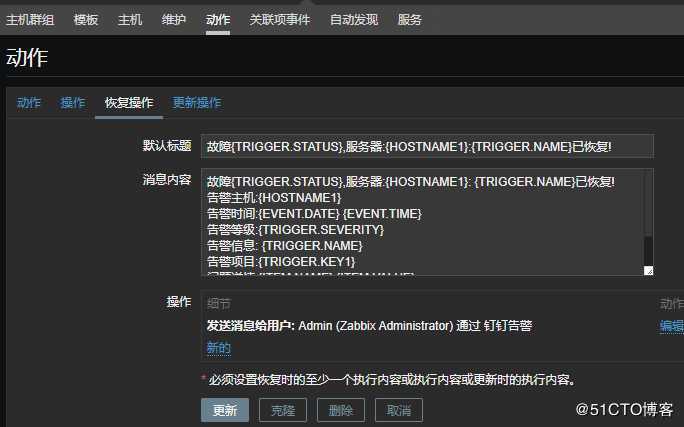
Task: Click the 细节 column header
Action: (219, 304)
